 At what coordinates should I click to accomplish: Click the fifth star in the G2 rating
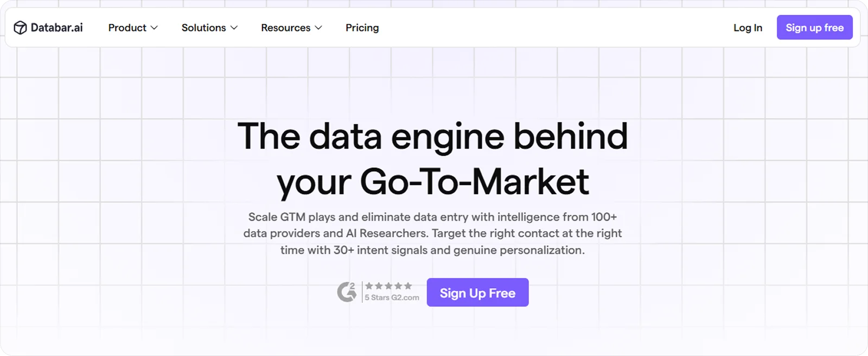tap(408, 285)
